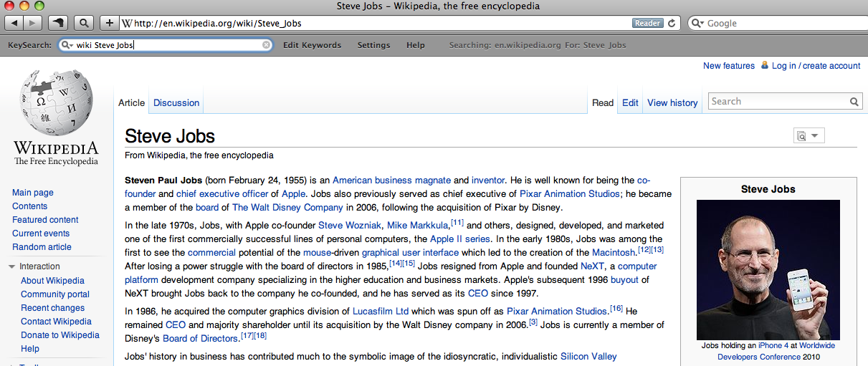This screenshot has height=366, width=868.
Task: Open The Walt Disney Company link
Action: click(287, 208)
